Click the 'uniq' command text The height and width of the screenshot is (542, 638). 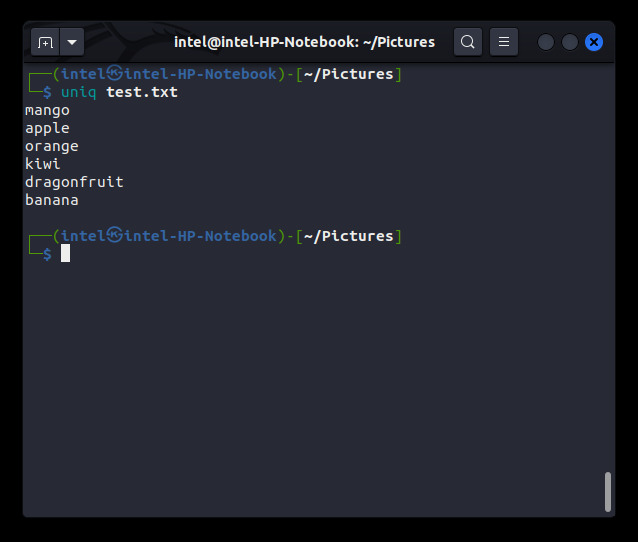coord(79,92)
